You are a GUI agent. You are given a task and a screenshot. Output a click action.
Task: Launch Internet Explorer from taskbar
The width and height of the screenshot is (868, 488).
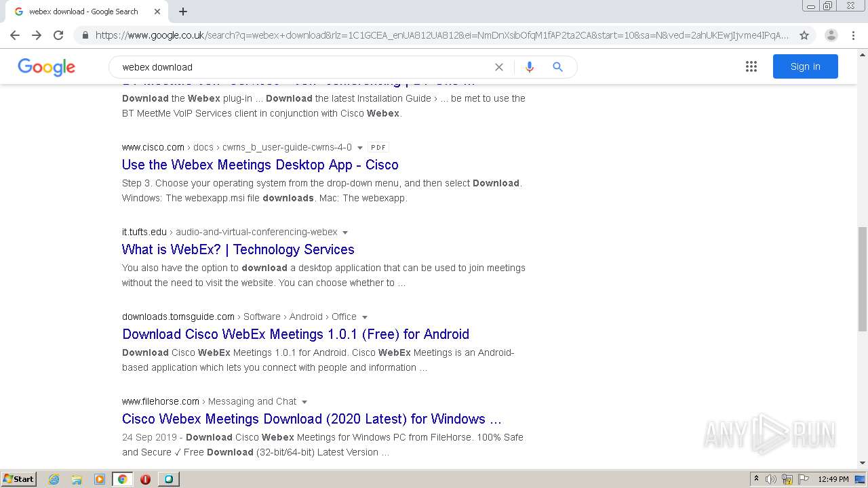54,479
